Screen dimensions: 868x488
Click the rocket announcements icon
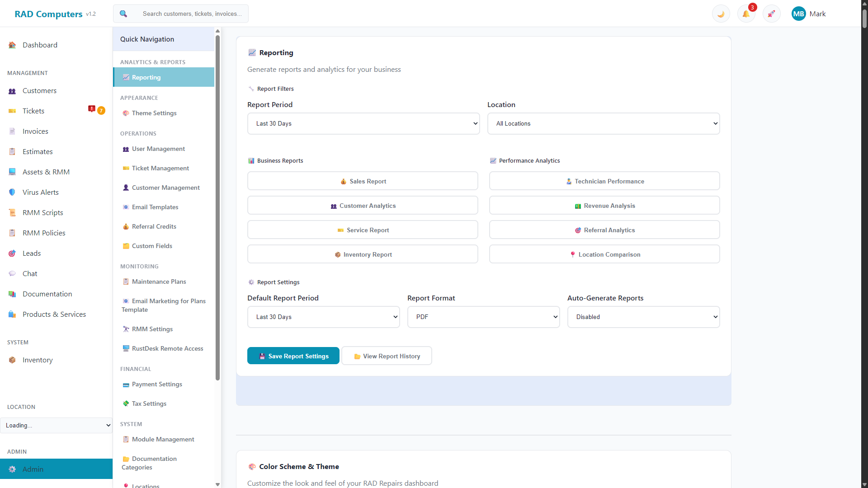(771, 14)
